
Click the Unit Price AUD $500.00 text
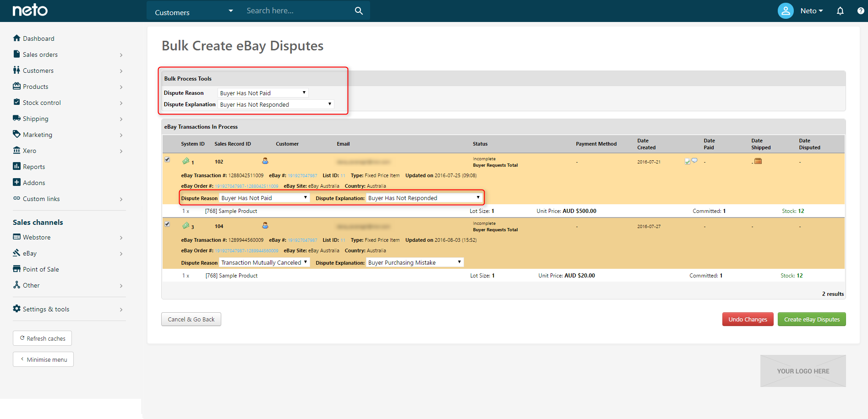click(x=567, y=211)
